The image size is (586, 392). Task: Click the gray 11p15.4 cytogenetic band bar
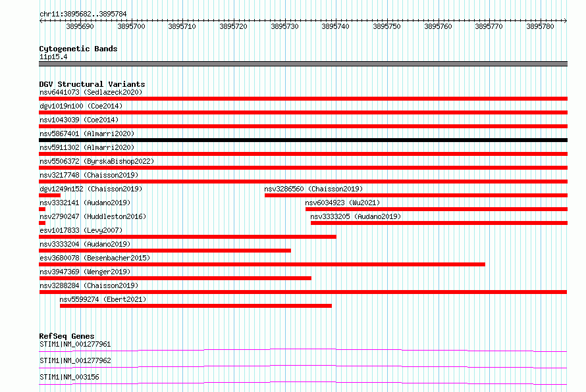pos(303,64)
